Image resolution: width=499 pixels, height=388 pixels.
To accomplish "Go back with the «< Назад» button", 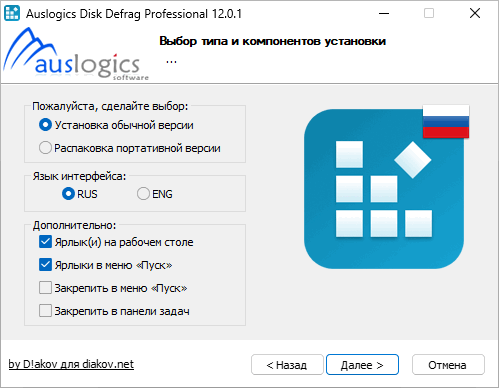I will coord(287,365).
